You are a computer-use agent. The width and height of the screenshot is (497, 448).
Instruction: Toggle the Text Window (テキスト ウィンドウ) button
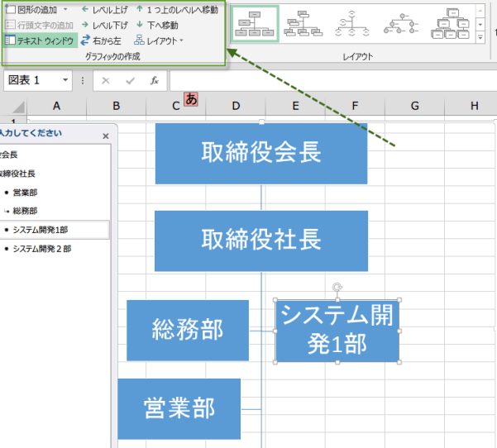click(x=40, y=41)
